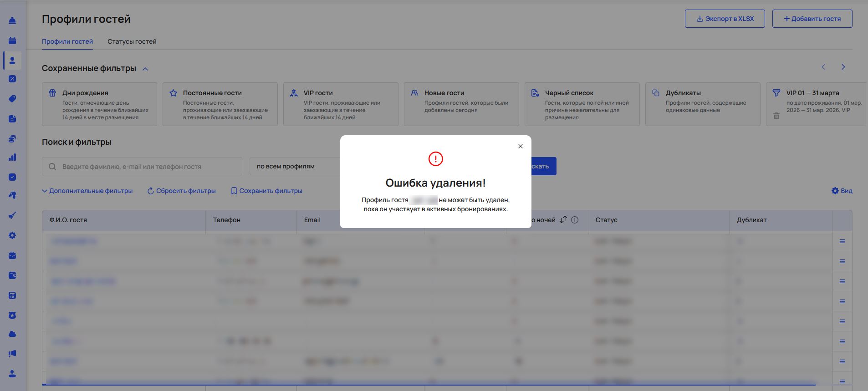Viewport: 868px width, 391px height.
Task: Open the bar chart reports sidebar icon
Action: [x=12, y=157]
